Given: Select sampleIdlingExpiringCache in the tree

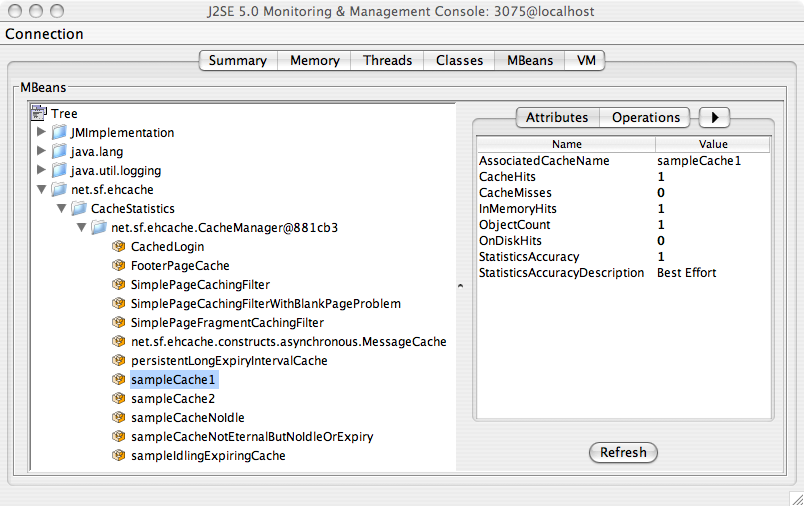Looking at the screenshot, I should [x=208, y=455].
